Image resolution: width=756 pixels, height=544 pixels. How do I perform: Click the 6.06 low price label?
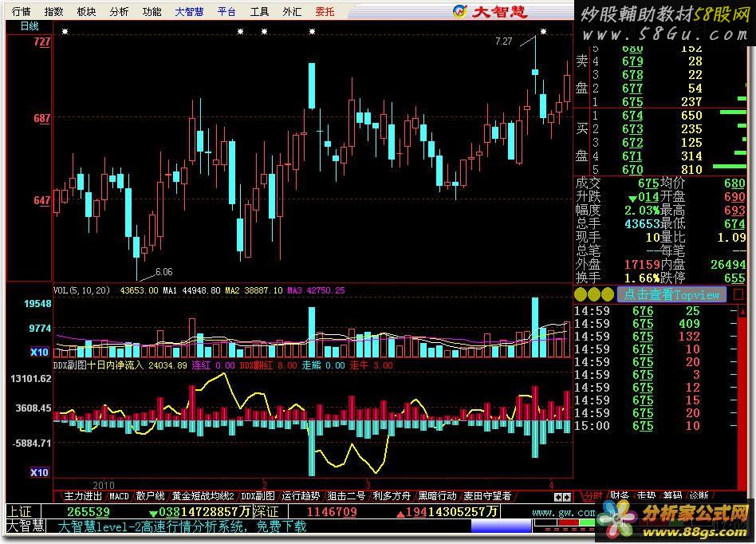click(164, 272)
